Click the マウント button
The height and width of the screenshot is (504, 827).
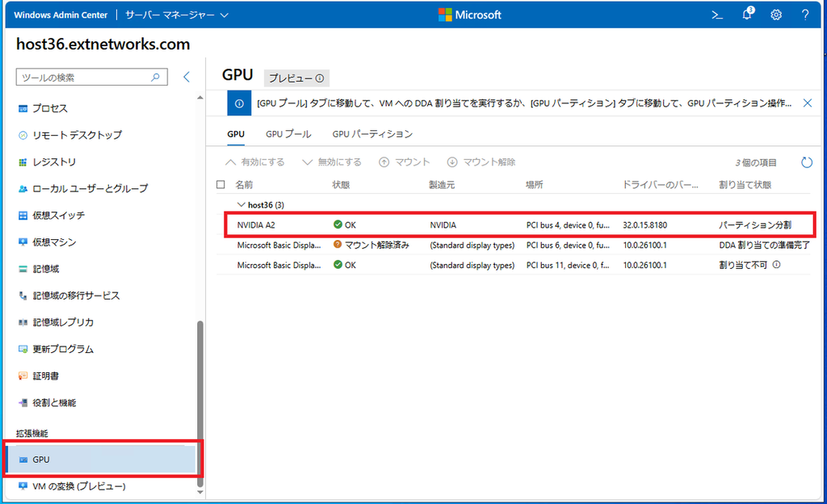pos(405,162)
